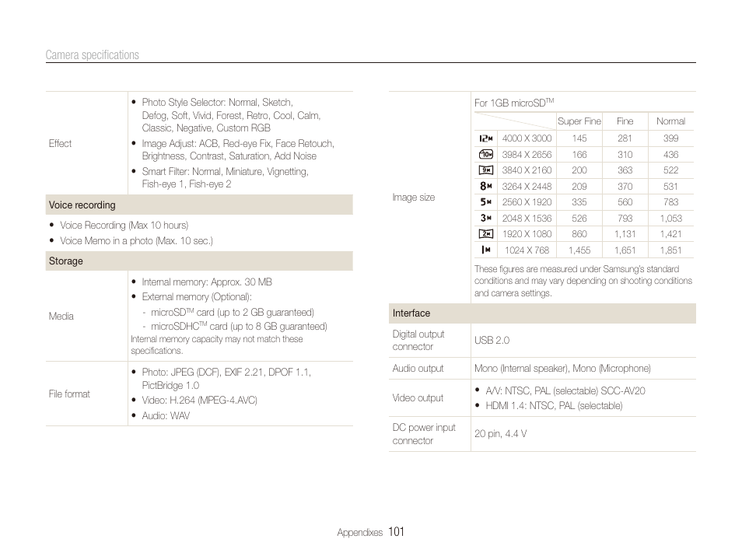The image size is (742, 560).
Task: Click the 5M resolution icon
Action: pos(485,202)
